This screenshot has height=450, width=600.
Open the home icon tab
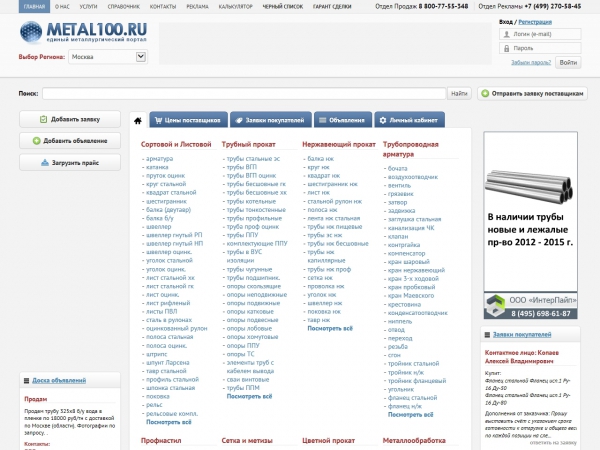click(x=138, y=121)
